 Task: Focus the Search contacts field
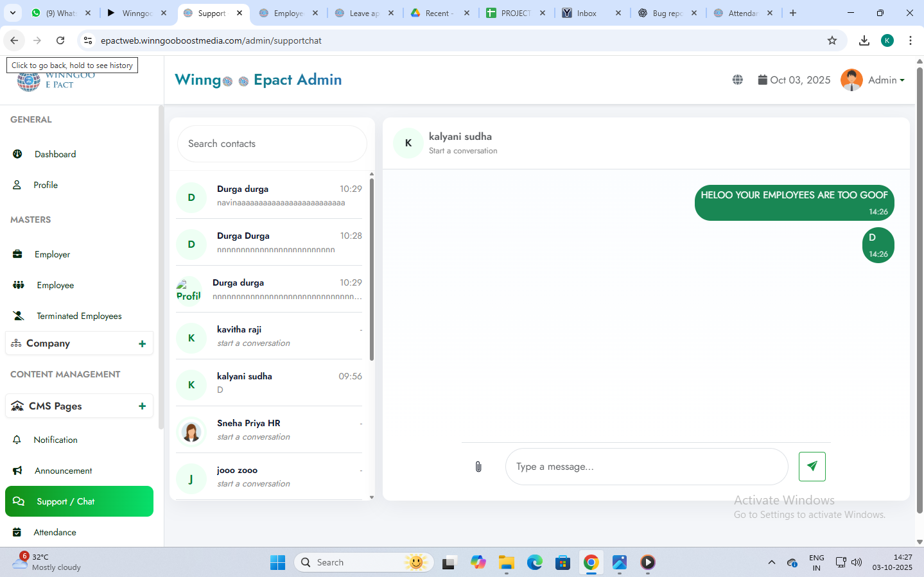coord(272,144)
